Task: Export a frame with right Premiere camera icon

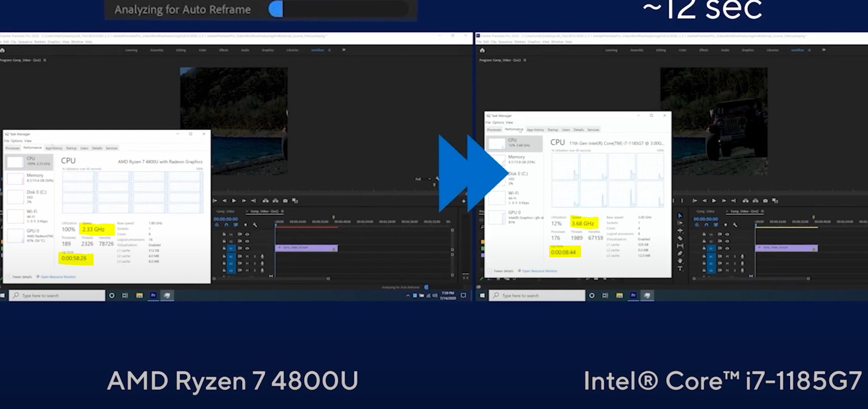Action: click(x=765, y=201)
